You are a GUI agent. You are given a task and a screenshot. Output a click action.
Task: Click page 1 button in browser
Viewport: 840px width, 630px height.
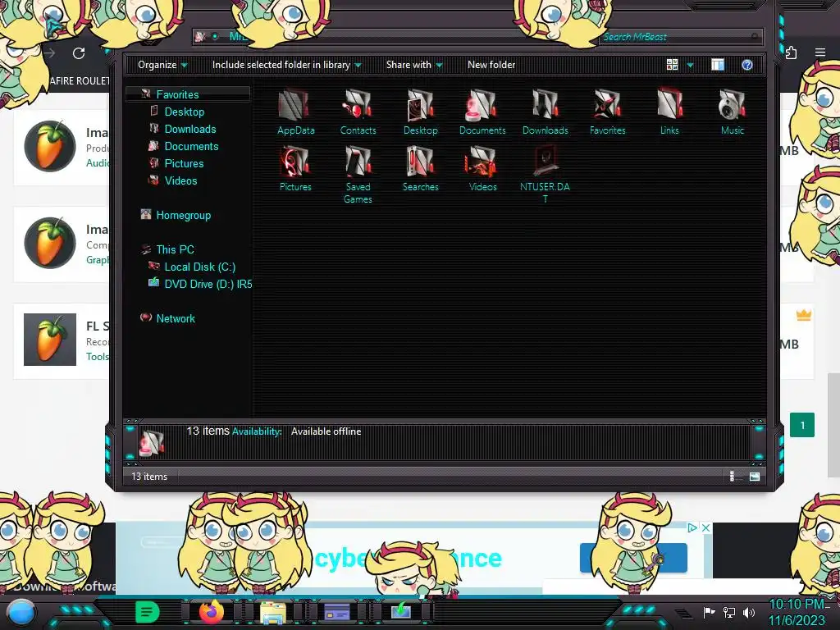pyautogui.click(x=802, y=426)
